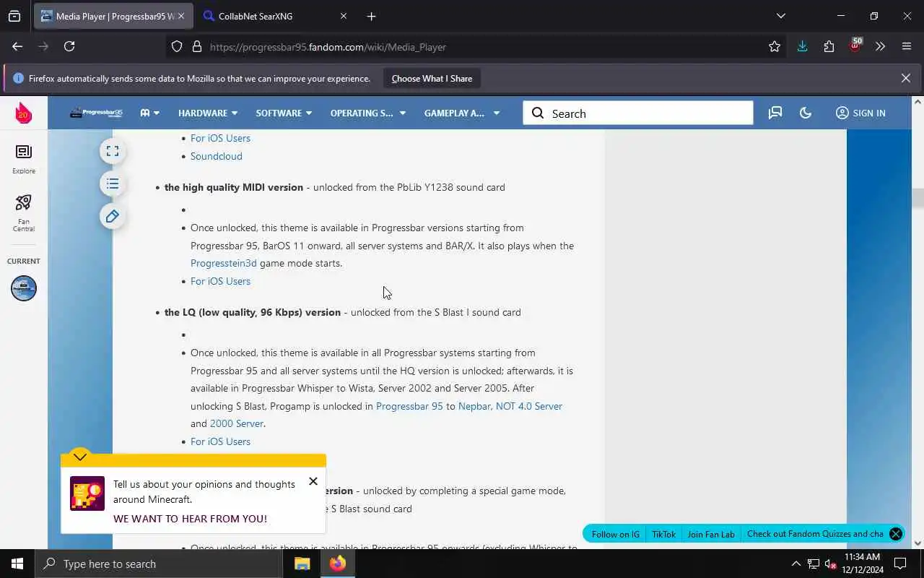Open the Firefox downloads panel

pyautogui.click(x=802, y=47)
